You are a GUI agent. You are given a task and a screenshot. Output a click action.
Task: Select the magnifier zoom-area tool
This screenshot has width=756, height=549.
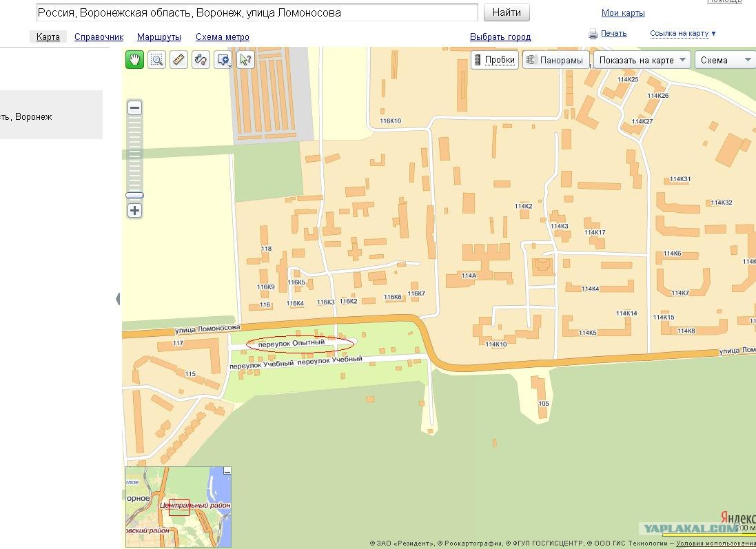(x=156, y=60)
